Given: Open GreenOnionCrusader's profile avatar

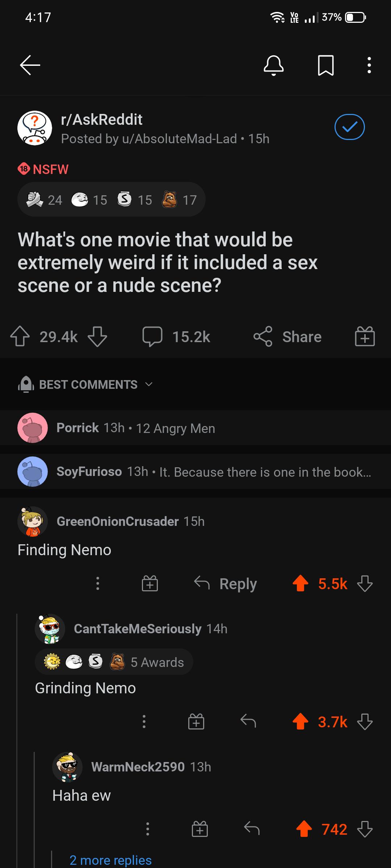Looking at the screenshot, I should [x=32, y=521].
